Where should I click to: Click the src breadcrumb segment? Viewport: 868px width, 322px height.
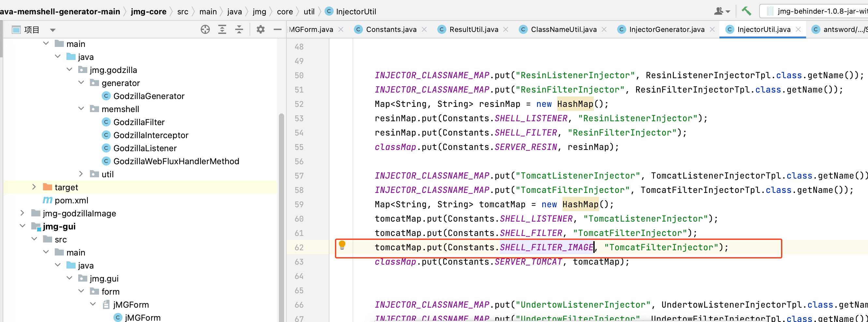(183, 11)
